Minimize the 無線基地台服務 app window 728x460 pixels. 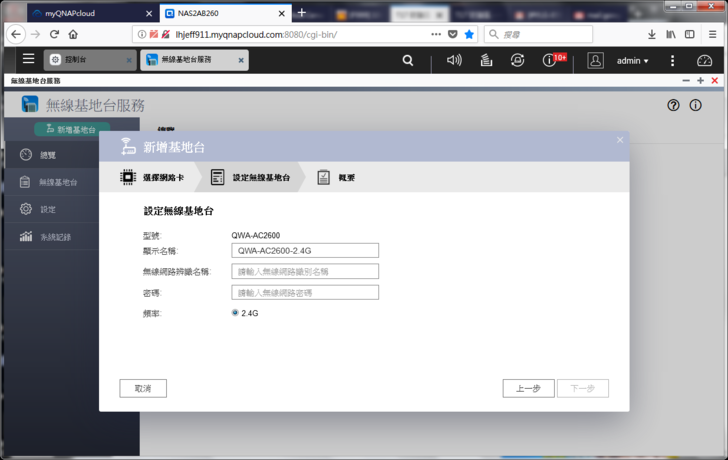686,80
